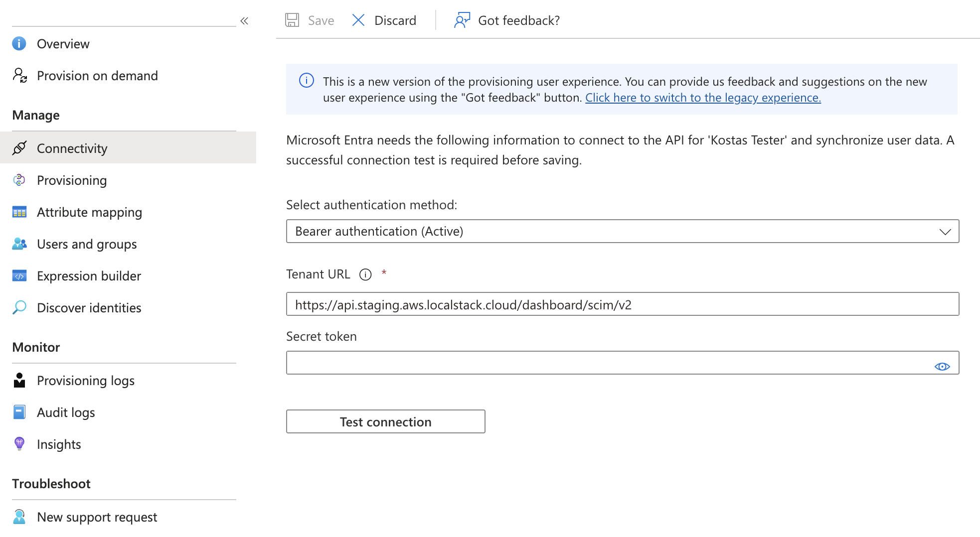980x537 pixels.
Task: Click the Save toolbar label
Action: 321,20
